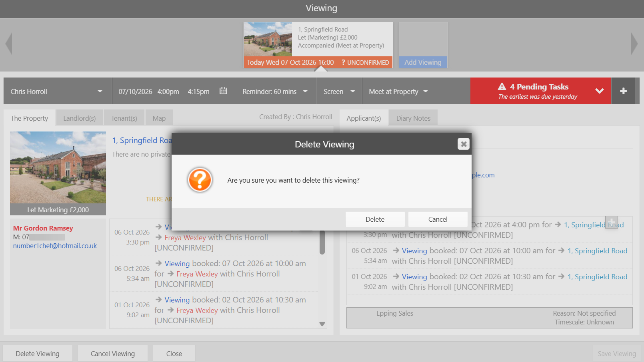The image size is (644, 362).
Task: Cancel the Delete Viewing dialog
Action: (438, 219)
